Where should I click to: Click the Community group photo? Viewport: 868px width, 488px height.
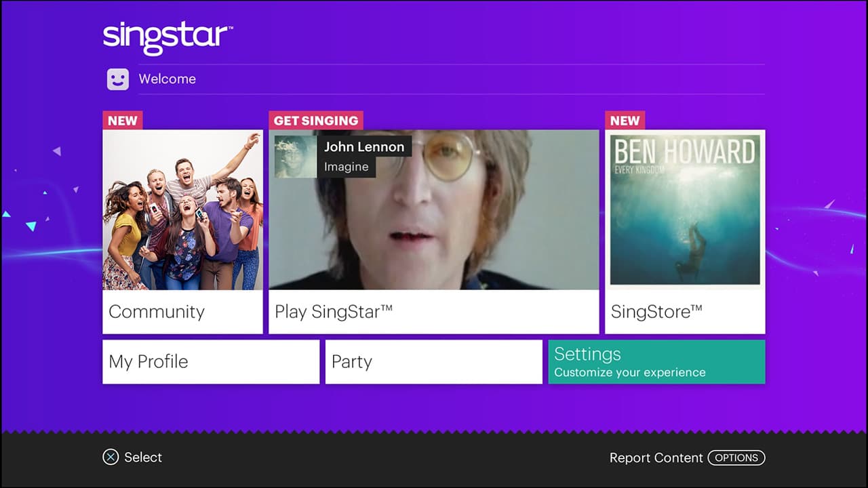(x=182, y=210)
